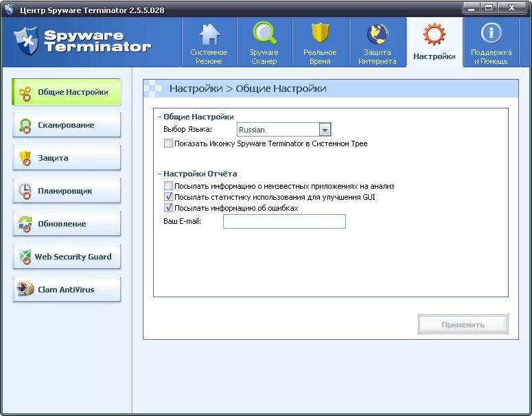Open Обновление settings section
This screenshot has height=416, width=532.
coord(67,224)
